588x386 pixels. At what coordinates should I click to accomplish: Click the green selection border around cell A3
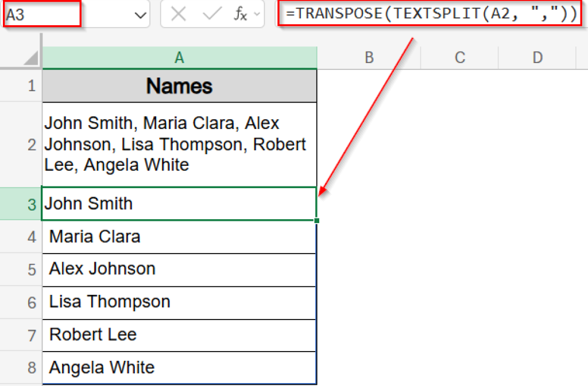[x=178, y=188]
